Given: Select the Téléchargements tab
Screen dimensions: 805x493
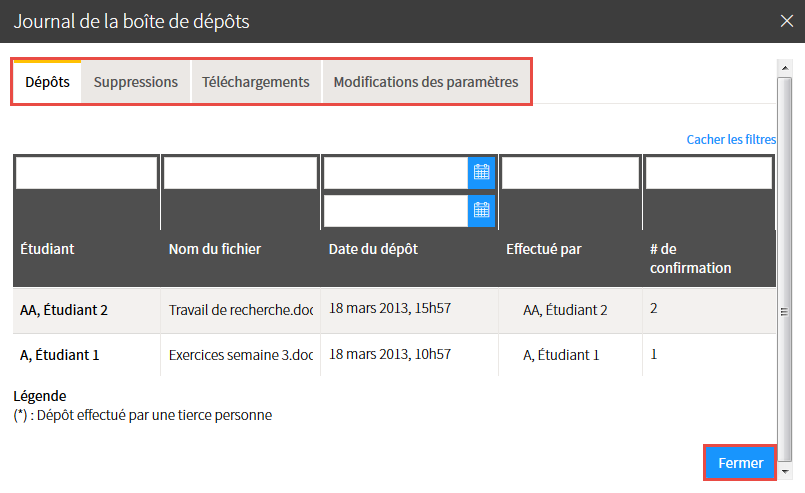Looking at the screenshot, I should coord(255,82).
